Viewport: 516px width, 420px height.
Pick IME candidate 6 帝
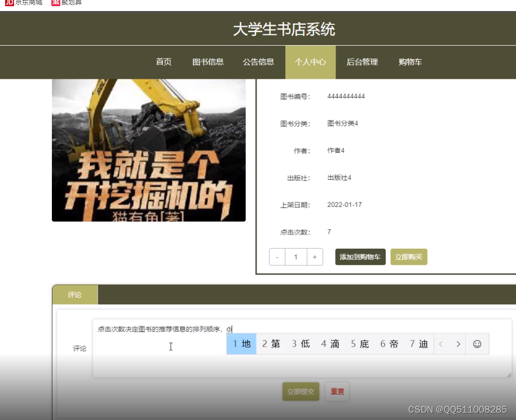(389, 344)
